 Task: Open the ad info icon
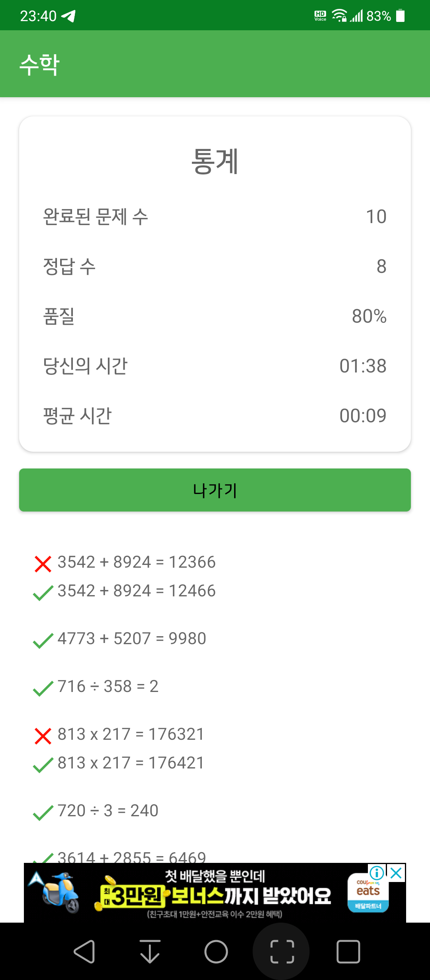[x=377, y=873]
